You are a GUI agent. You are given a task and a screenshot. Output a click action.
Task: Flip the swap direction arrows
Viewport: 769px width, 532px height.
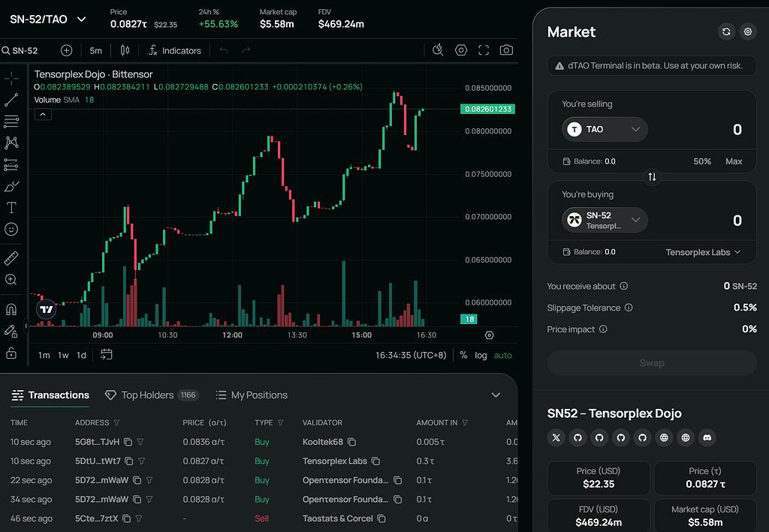coord(652,177)
